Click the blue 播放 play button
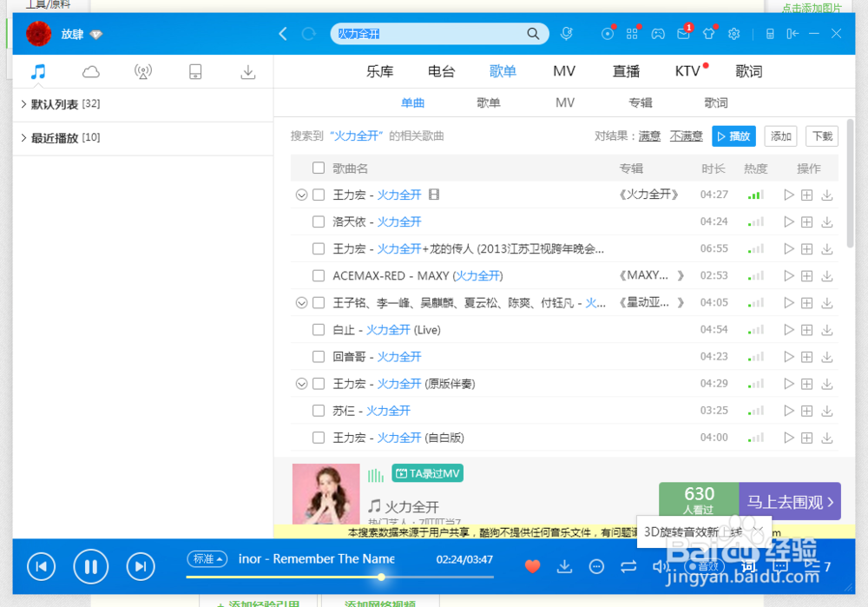868x607 pixels. (x=733, y=136)
